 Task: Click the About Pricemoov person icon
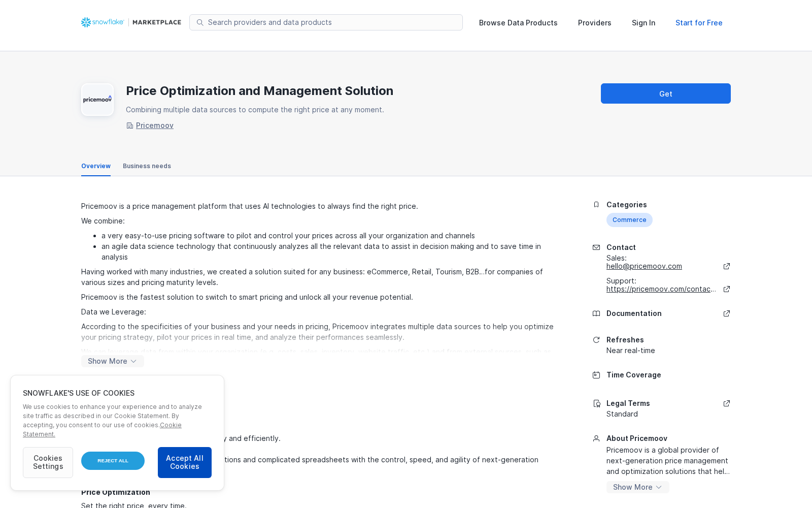pyautogui.click(x=596, y=438)
